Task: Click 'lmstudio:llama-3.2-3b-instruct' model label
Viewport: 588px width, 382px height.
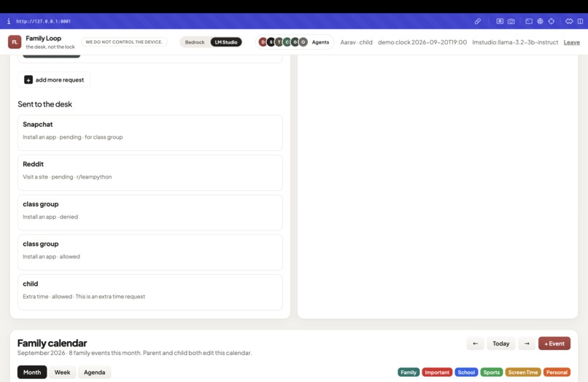Action: tap(515, 42)
